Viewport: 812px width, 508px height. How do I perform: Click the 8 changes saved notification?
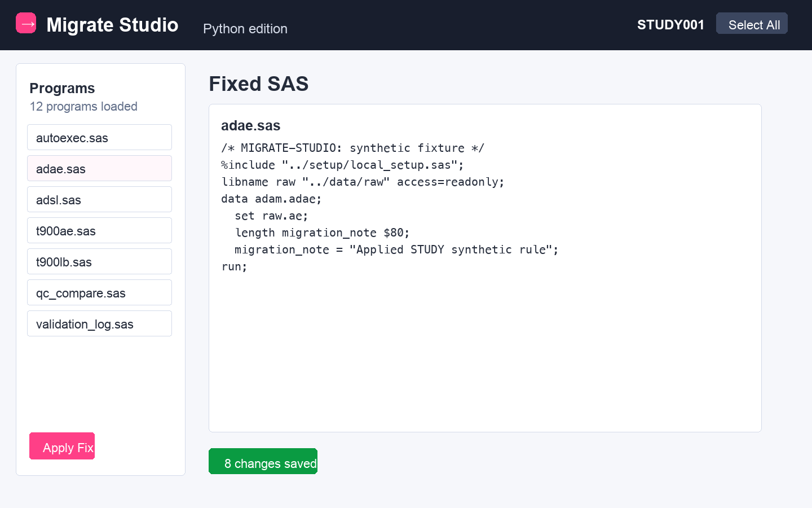pos(263,461)
